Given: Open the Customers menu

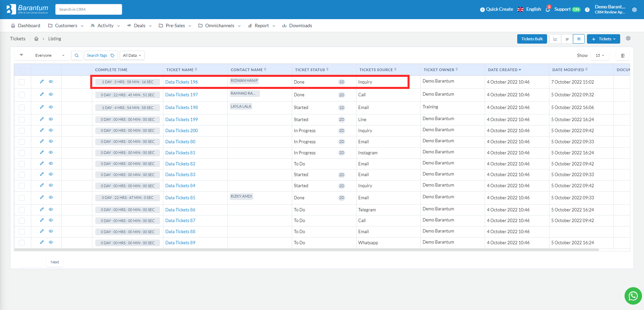Looking at the screenshot, I should point(66,25).
